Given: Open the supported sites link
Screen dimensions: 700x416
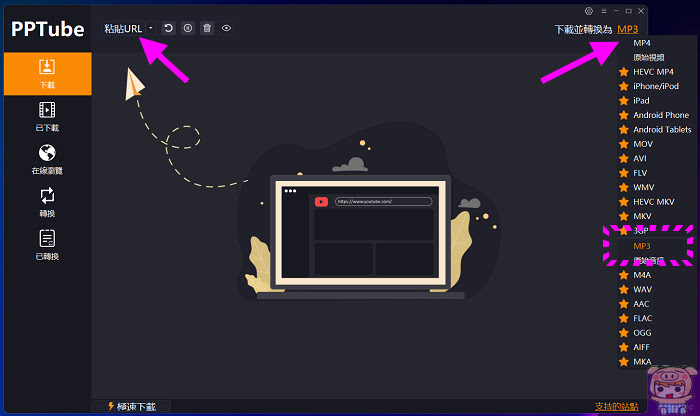Looking at the screenshot, I should 616,406.
